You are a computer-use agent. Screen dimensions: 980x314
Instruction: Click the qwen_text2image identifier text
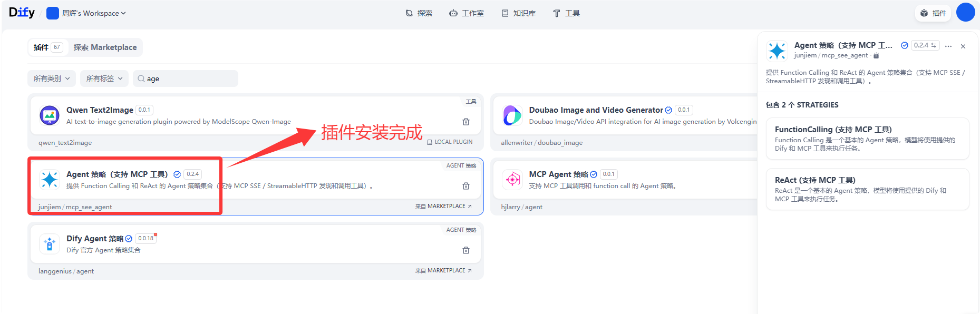coord(65,143)
